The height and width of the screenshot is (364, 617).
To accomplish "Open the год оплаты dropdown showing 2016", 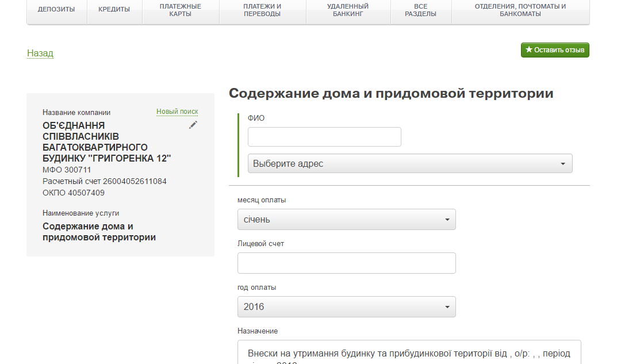I will [346, 307].
